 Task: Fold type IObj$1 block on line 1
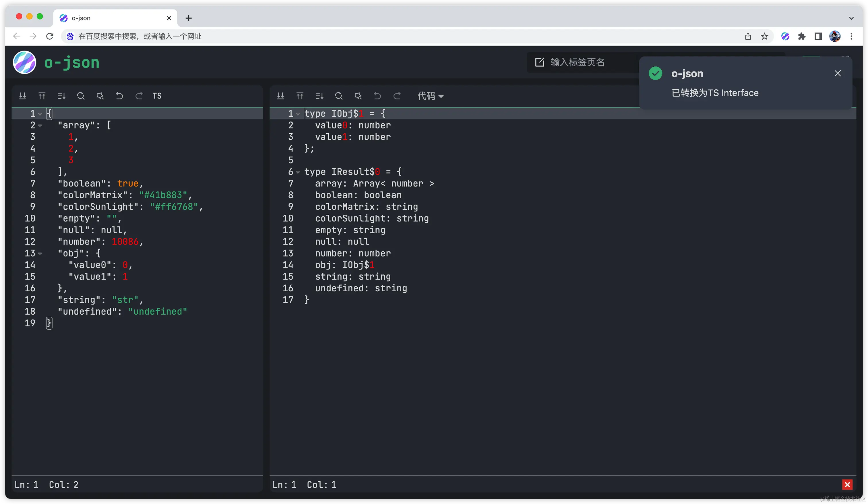298,114
